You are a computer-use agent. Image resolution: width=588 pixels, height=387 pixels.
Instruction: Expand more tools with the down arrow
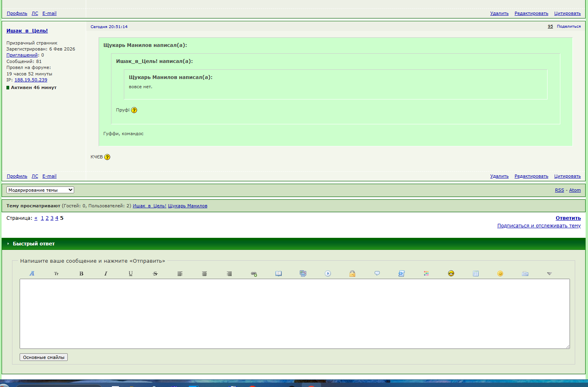(550, 274)
